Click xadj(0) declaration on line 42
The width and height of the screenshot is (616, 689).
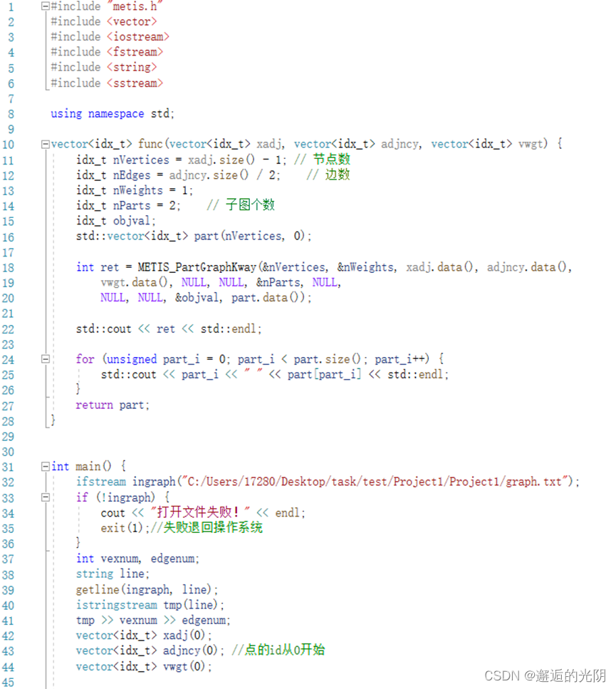pos(184,636)
